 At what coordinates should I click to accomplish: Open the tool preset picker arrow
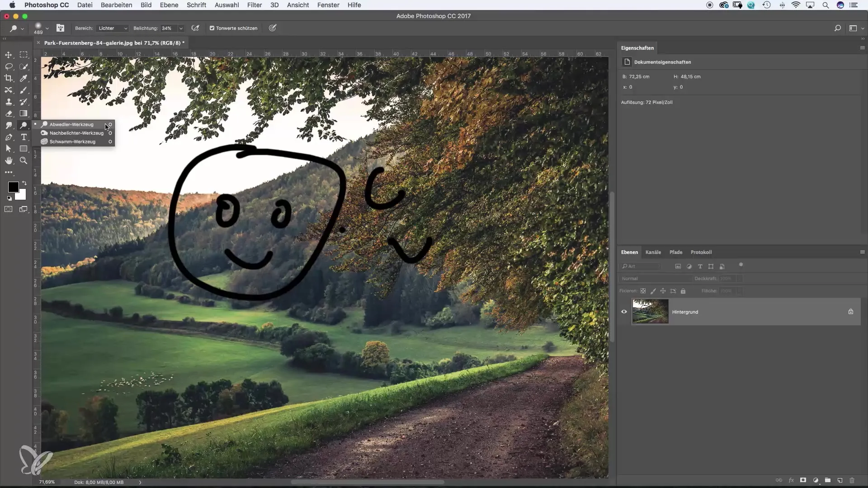[x=22, y=28]
